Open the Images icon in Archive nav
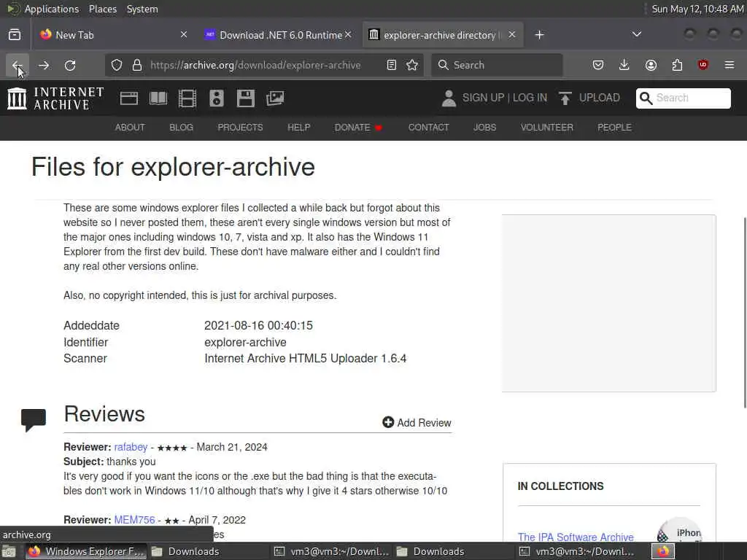This screenshot has width=747, height=560. (x=275, y=98)
